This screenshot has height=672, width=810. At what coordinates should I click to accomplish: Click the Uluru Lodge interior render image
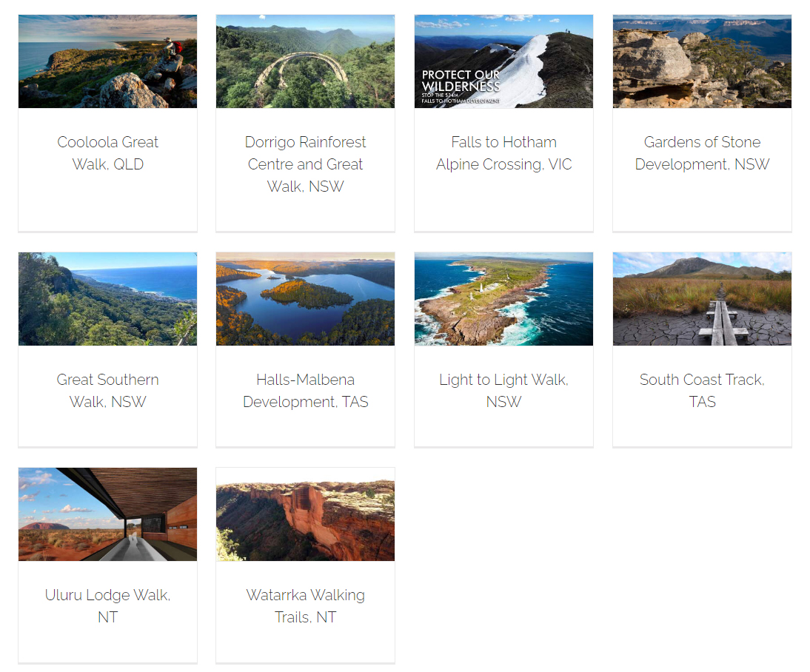click(x=107, y=514)
